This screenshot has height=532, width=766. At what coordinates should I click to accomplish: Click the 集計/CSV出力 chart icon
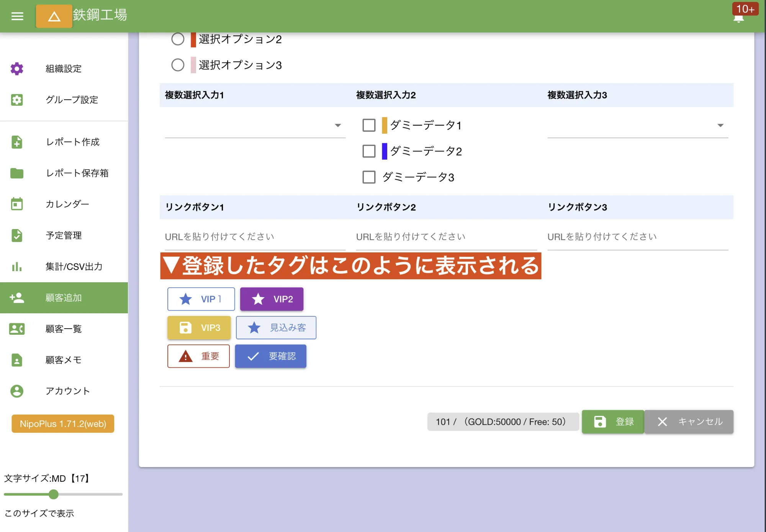coord(17,267)
